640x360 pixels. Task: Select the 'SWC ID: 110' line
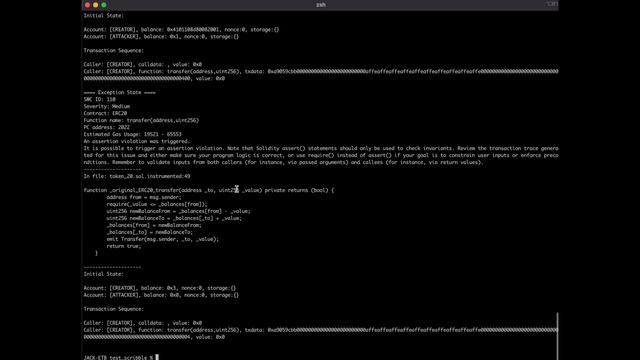pyautogui.click(x=100, y=99)
